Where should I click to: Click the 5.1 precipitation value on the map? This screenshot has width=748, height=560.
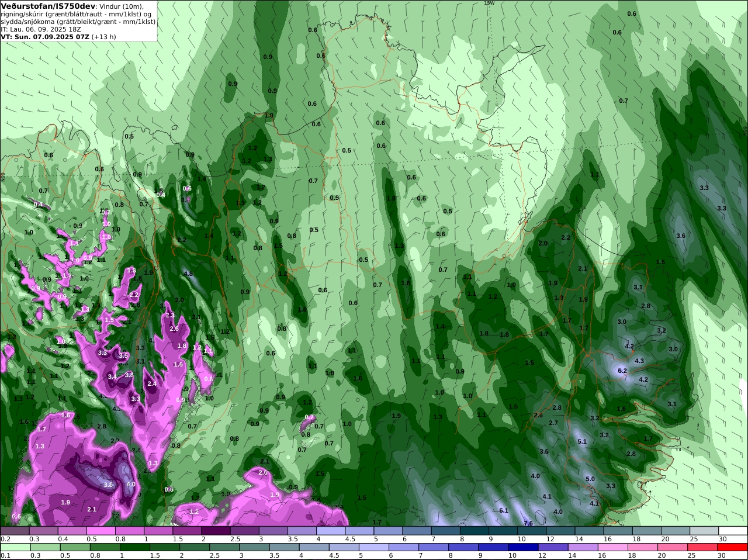point(582,441)
